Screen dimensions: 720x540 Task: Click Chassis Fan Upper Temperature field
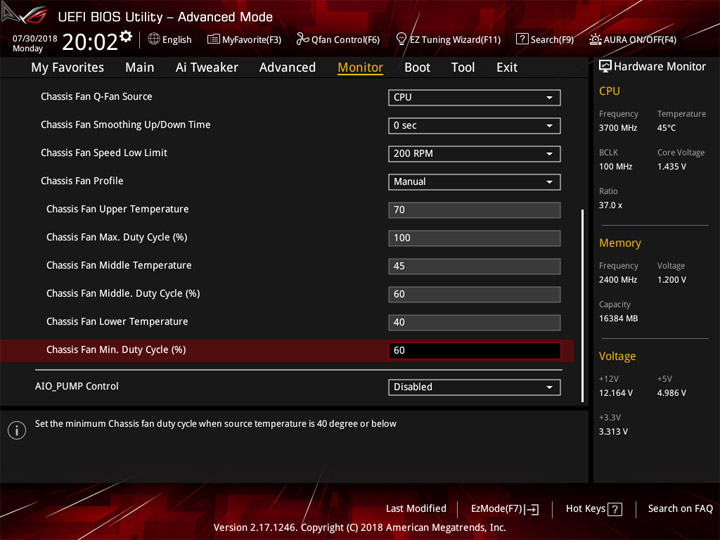(x=474, y=210)
